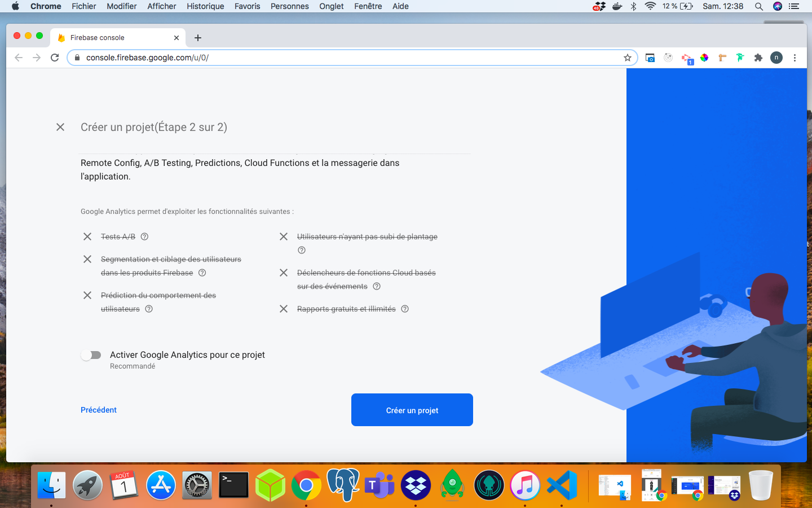Viewport: 812px width, 508px height.
Task: Click the first screenshot extension icon in toolbar
Action: [650, 58]
